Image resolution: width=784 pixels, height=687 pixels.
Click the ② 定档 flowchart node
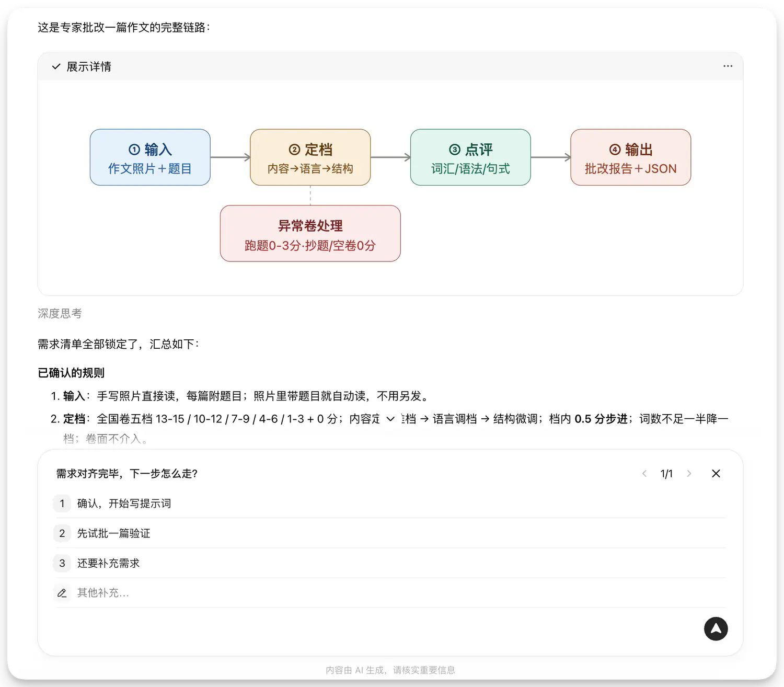[310, 157]
